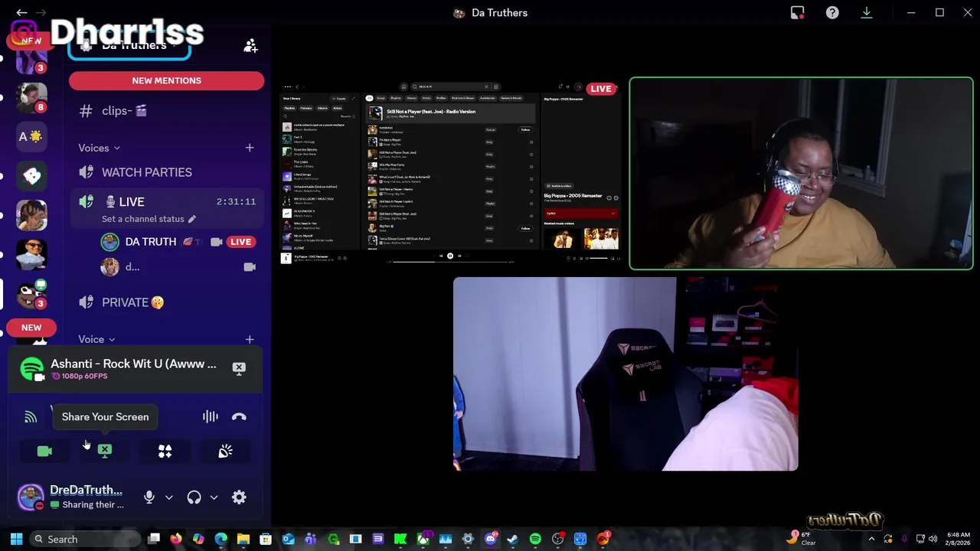Open the white ghost server icon
Viewport: 980px width, 551px height.
31,176
